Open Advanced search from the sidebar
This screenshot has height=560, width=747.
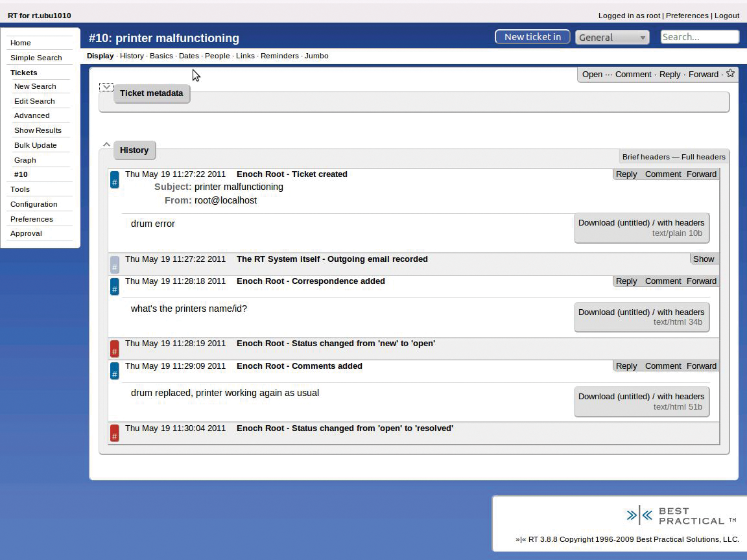click(x=32, y=115)
